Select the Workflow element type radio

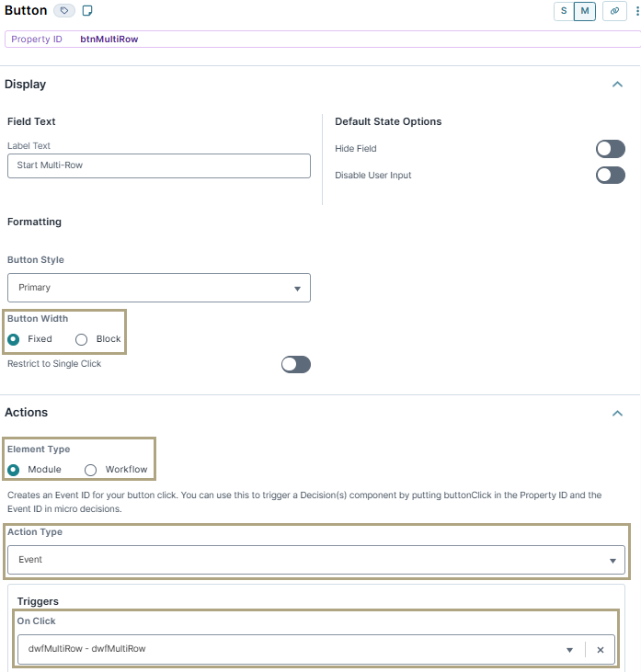(90, 470)
